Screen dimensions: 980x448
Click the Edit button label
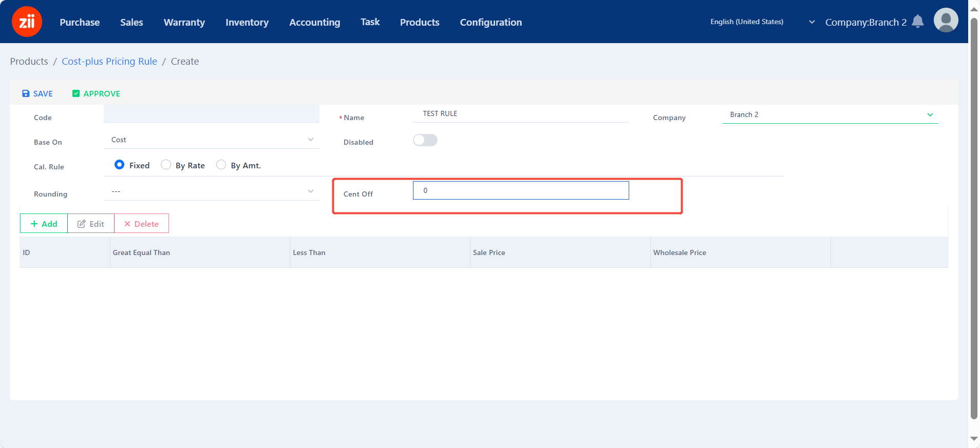[x=97, y=224]
